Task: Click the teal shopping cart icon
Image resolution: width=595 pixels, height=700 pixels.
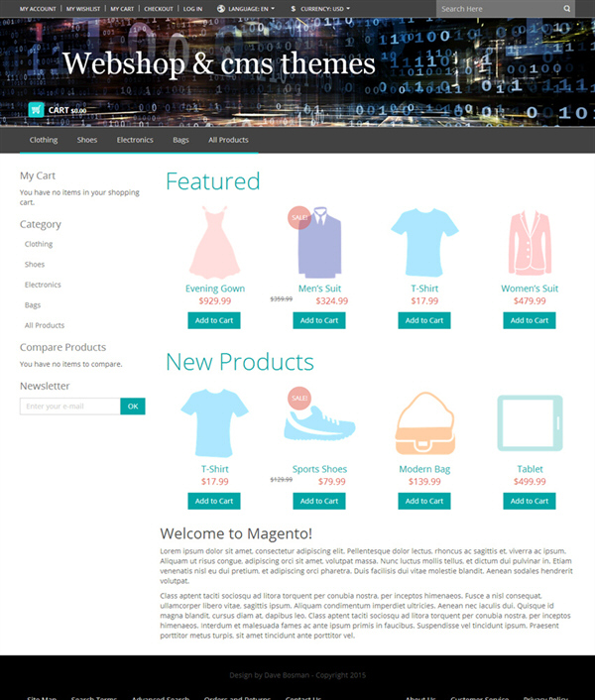Action: (x=36, y=109)
